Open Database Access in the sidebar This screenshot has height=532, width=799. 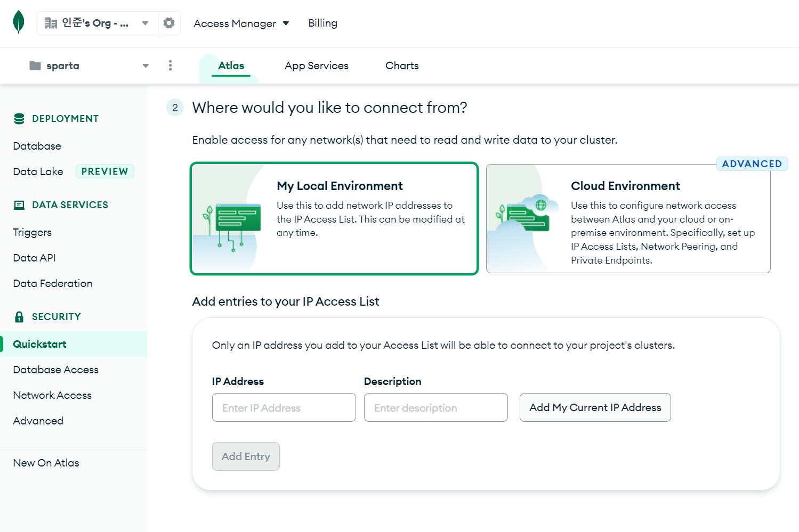tap(56, 370)
